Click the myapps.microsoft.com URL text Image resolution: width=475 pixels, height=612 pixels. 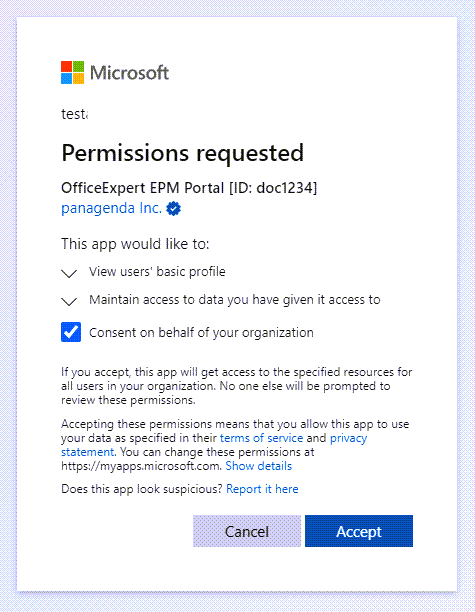pos(141,466)
